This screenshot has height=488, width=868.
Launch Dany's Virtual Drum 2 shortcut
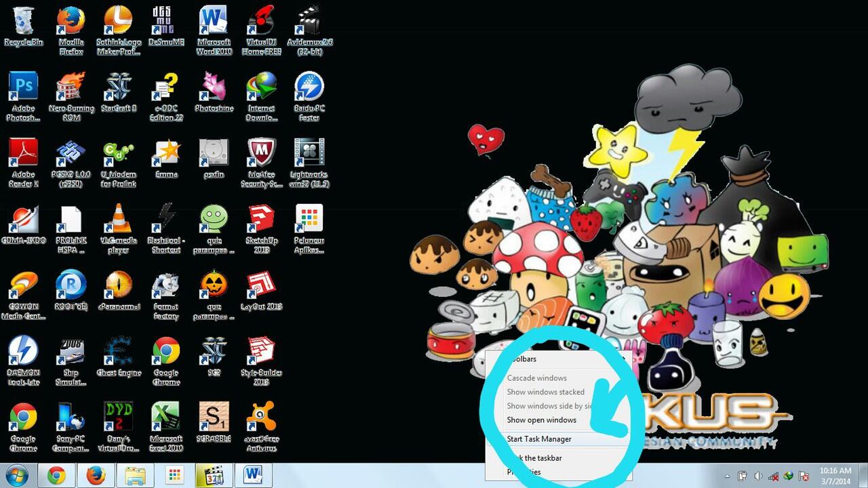tap(118, 428)
